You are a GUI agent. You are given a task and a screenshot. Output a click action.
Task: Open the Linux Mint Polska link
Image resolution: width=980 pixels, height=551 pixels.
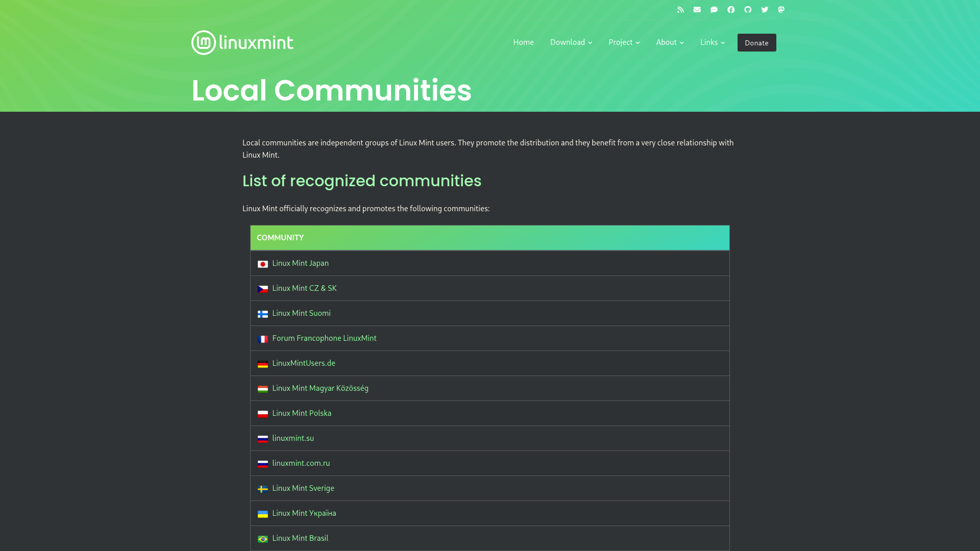(x=302, y=413)
